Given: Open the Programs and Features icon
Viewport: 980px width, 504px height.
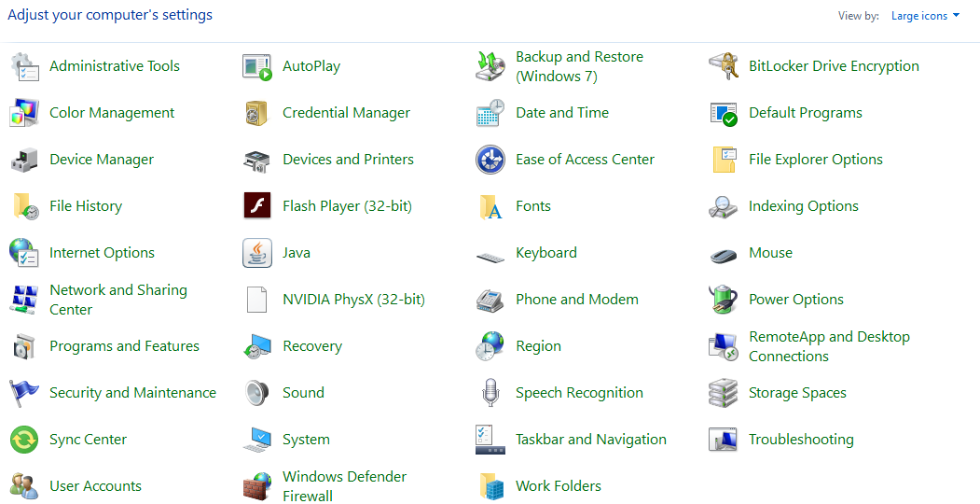Looking at the screenshot, I should (25, 346).
